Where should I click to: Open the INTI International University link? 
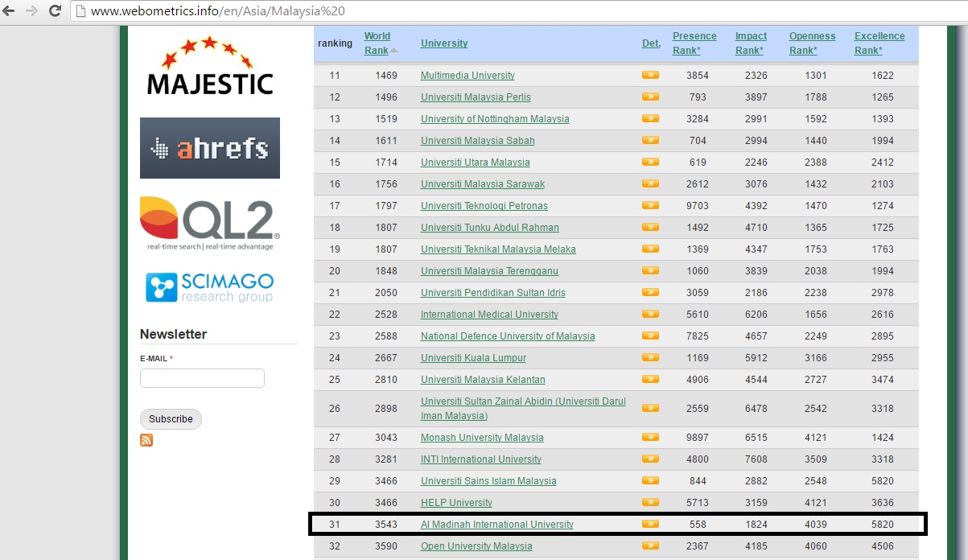pyautogui.click(x=481, y=459)
